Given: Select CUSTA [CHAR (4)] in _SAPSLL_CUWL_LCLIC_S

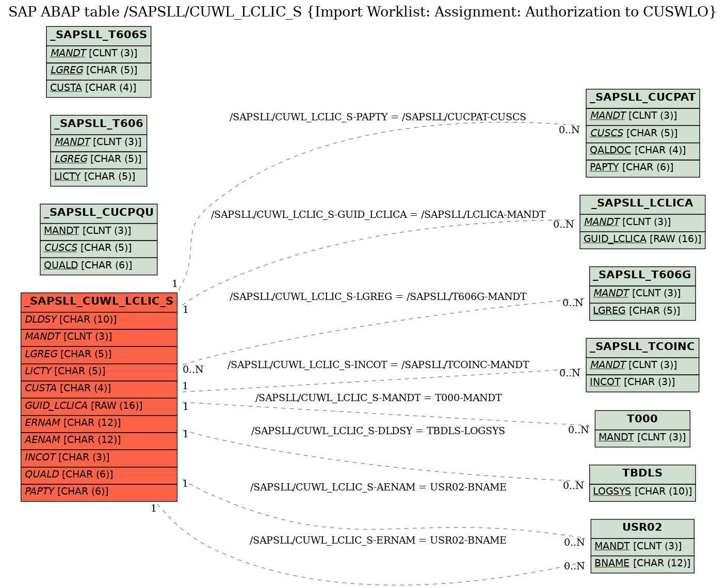Looking at the screenshot, I should [x=99, y=389].
